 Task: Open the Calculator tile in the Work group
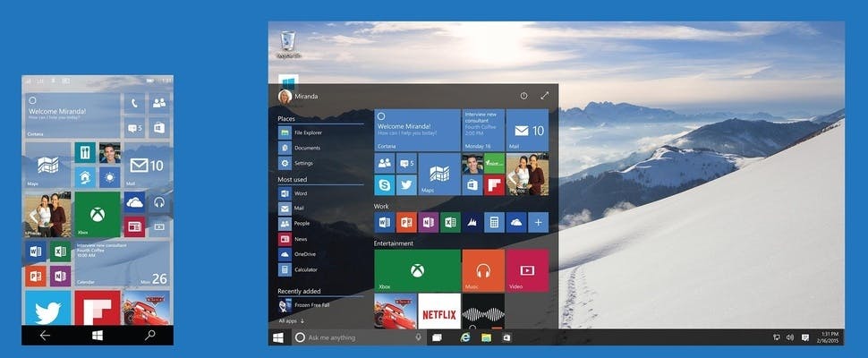(x=494, y=223)
